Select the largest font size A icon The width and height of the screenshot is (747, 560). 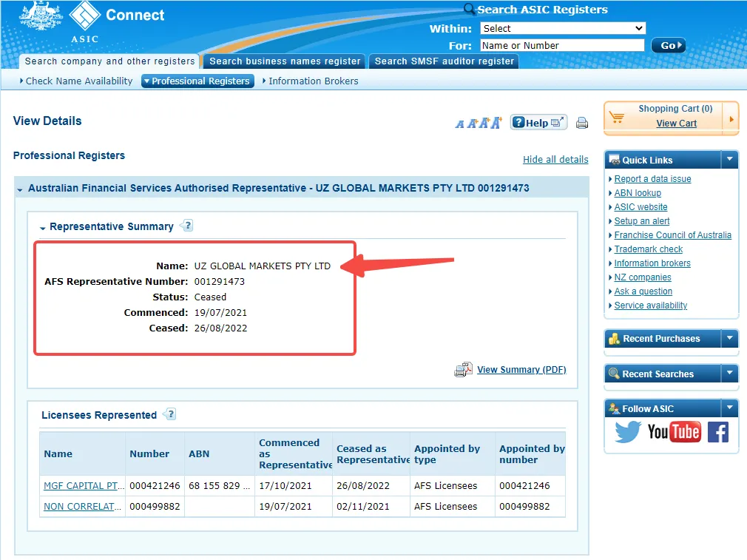(x=496, y=123)
